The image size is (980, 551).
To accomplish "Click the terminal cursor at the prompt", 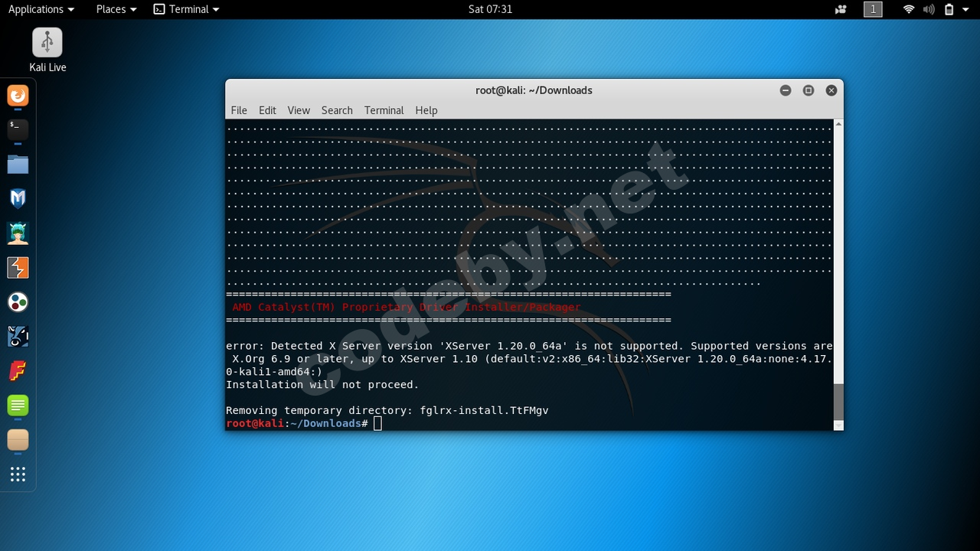I will [x=377, y=423].
